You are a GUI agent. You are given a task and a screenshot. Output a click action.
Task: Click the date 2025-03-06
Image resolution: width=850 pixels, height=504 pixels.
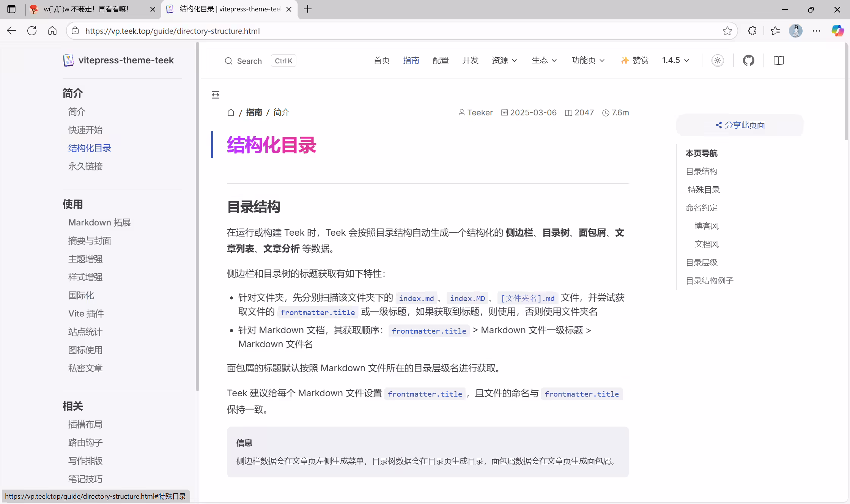point(529,113)
